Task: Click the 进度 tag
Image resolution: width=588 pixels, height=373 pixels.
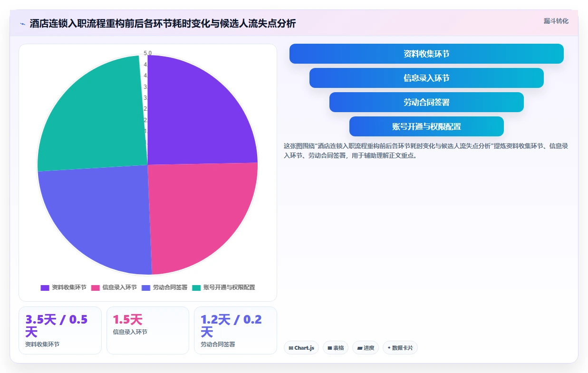Action: coord(366,348)
